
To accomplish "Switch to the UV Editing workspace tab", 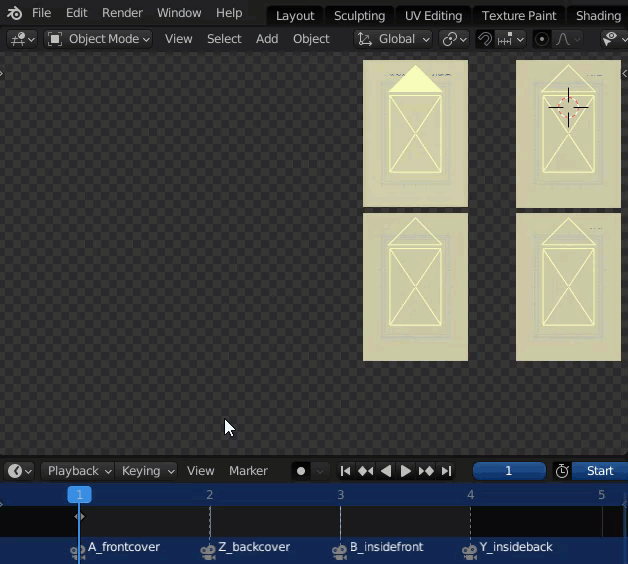I will click(x=433, y=16).
